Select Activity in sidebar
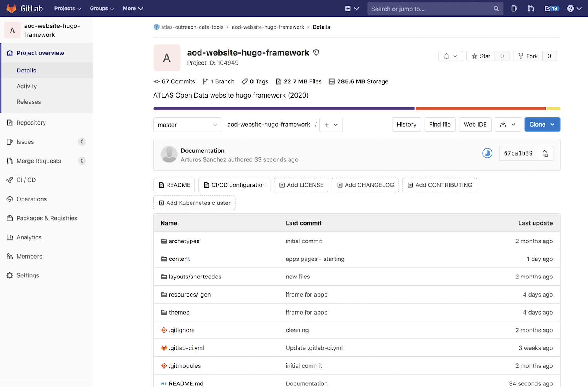This screenshot has height=387, width=588. (x=47, y=86)
